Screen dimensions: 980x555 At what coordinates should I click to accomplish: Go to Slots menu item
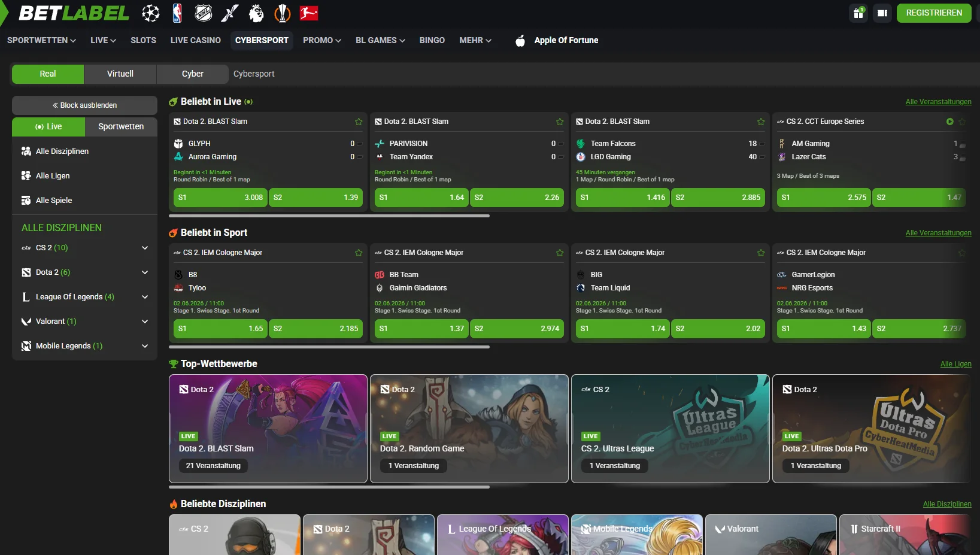tap(144, 40)
